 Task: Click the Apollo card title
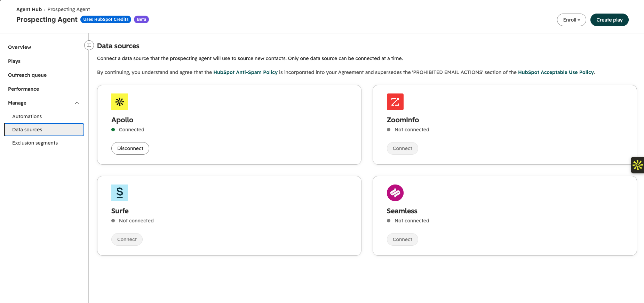coord(122,120)
